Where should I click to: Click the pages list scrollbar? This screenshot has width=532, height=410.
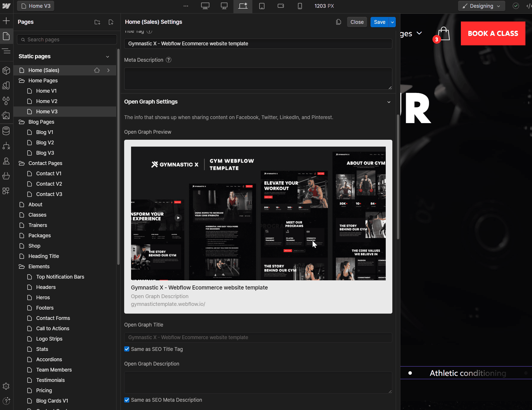pyautogui.click(x=118, y=157)
